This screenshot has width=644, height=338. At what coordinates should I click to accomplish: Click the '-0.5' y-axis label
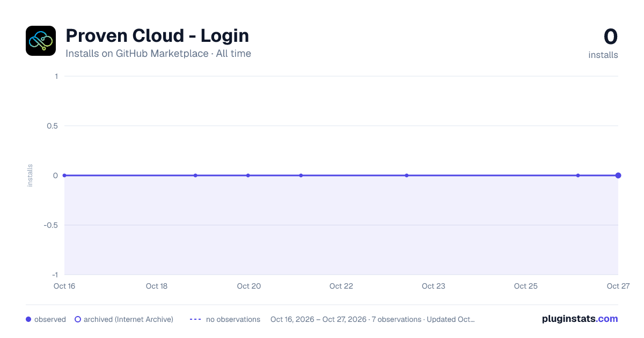pyautogui.click(x=51, y=225)
